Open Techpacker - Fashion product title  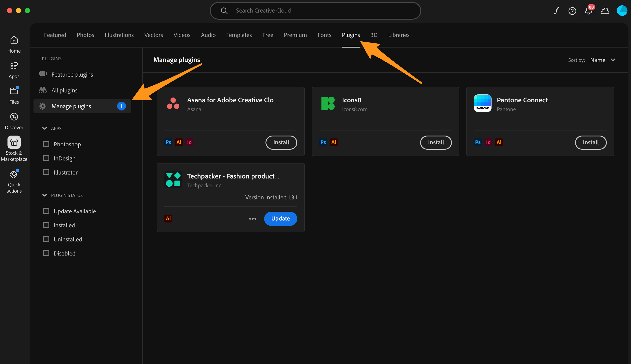coord(233,176)
